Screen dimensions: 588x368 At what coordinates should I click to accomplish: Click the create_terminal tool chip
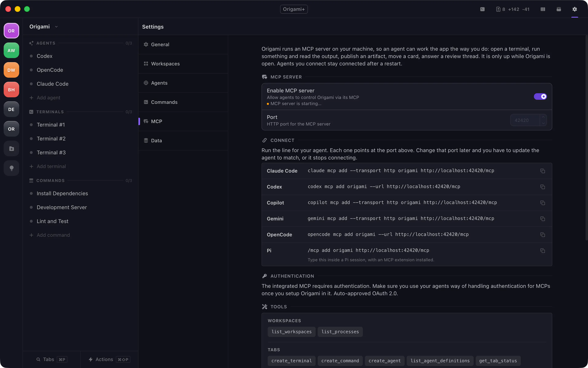[x=291, y=361]
